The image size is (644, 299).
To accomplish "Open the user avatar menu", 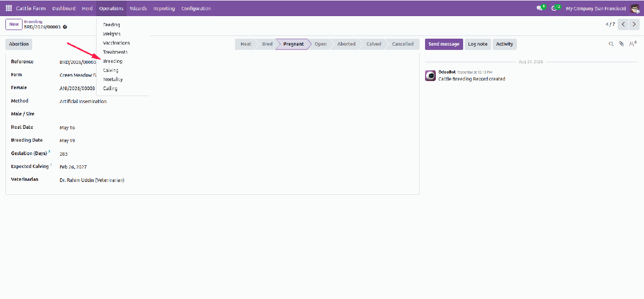I will pyautogui.click(x=635, y=9).
